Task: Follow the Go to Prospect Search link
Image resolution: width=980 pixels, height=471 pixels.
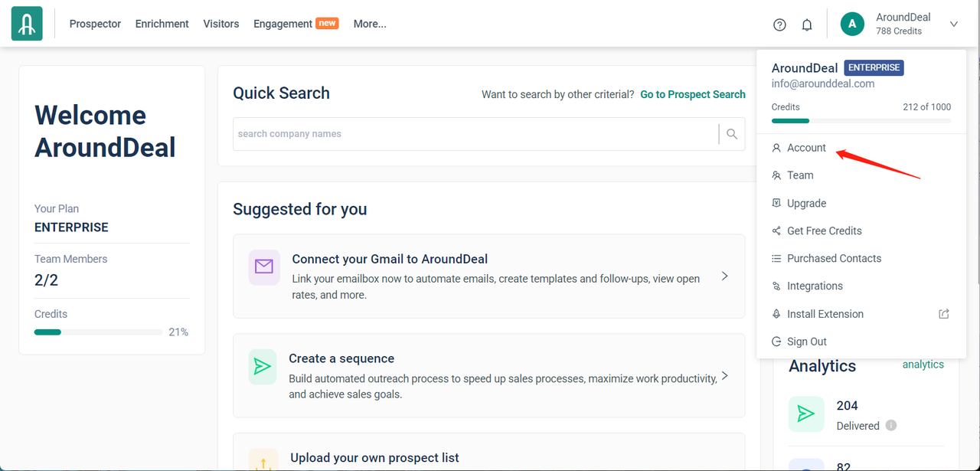Action: coord(693,94)
